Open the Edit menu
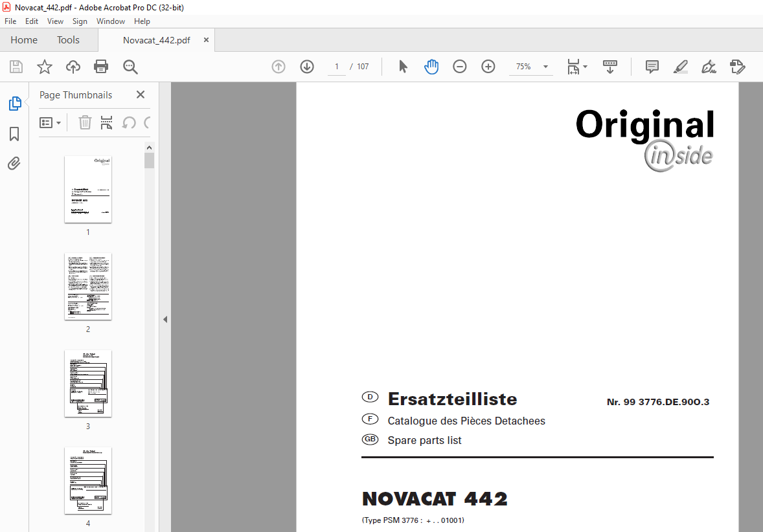Image resolution: width=763 pixels, height=532 pixels. (32, 21)
